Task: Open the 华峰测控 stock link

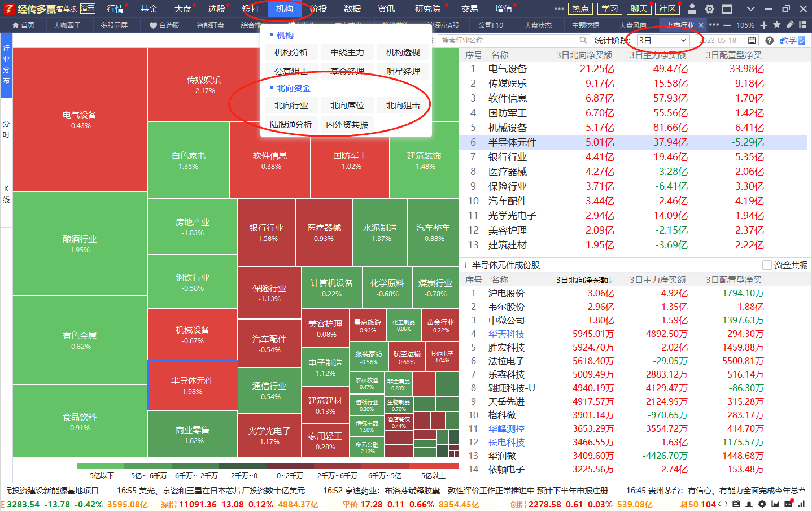Action: (x=507, y=429)
